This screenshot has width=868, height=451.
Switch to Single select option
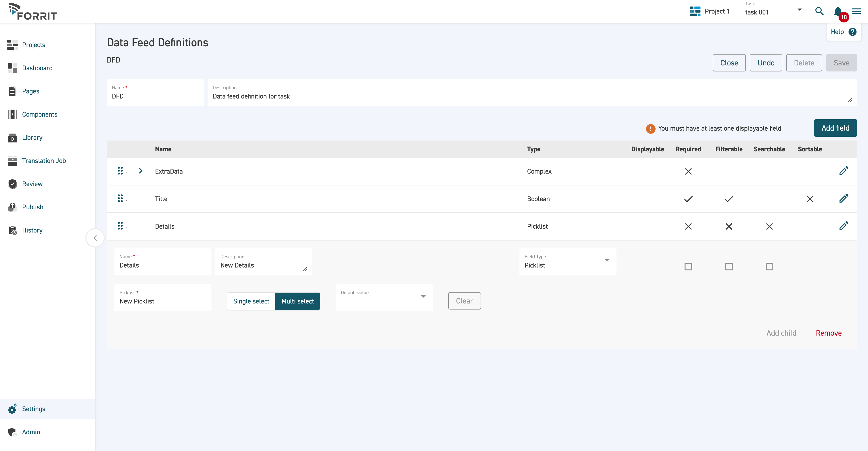pyautogui.click(x=251, y=301)
